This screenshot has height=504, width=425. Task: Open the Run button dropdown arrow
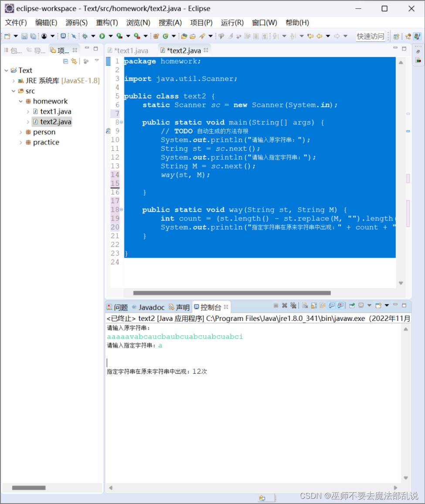pyautogui.click(x=111, y=36)
